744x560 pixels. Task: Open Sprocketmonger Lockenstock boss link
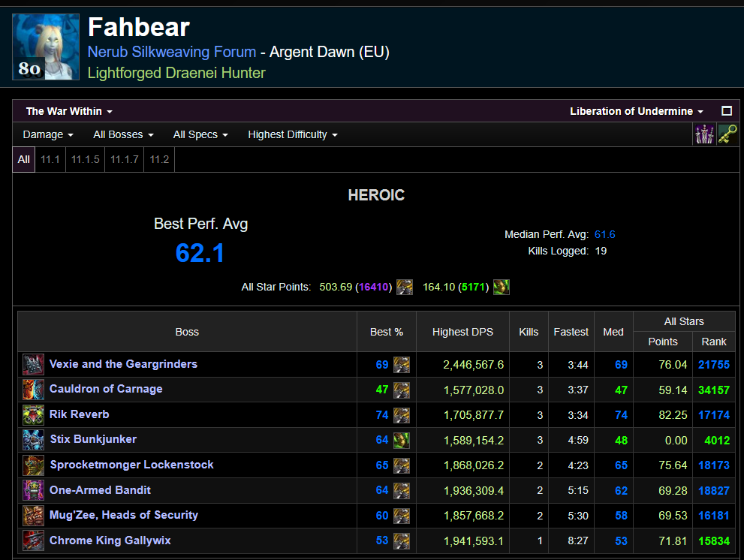point(132,465)
